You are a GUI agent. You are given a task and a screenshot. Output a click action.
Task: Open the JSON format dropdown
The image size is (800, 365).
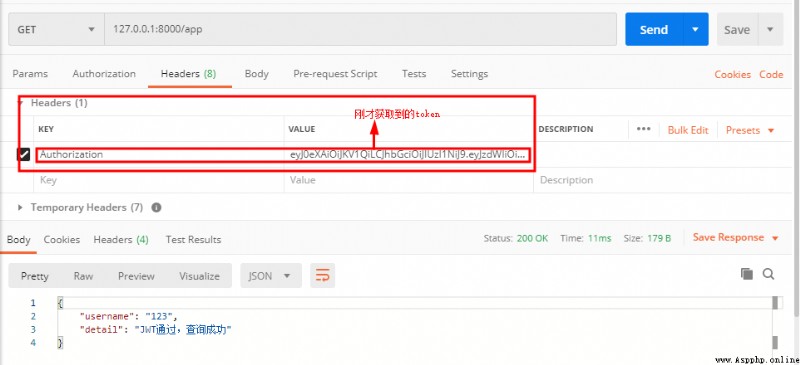coord(271,276)
